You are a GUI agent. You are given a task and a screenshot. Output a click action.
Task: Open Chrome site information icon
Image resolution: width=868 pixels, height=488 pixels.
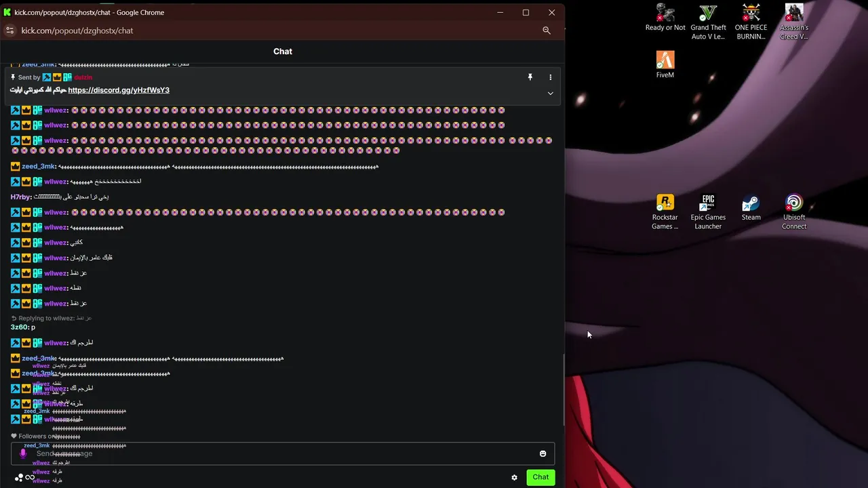click(9, 30)
